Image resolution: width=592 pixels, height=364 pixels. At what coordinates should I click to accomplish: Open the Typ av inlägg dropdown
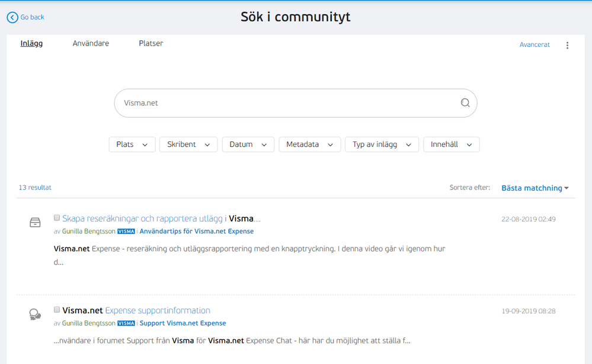[x=382, y=144]
